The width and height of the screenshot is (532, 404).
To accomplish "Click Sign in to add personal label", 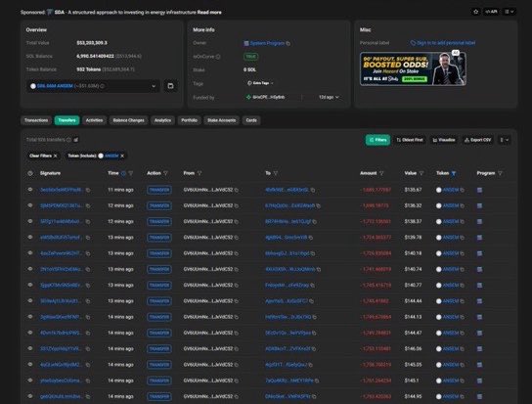I will (443, 43).
